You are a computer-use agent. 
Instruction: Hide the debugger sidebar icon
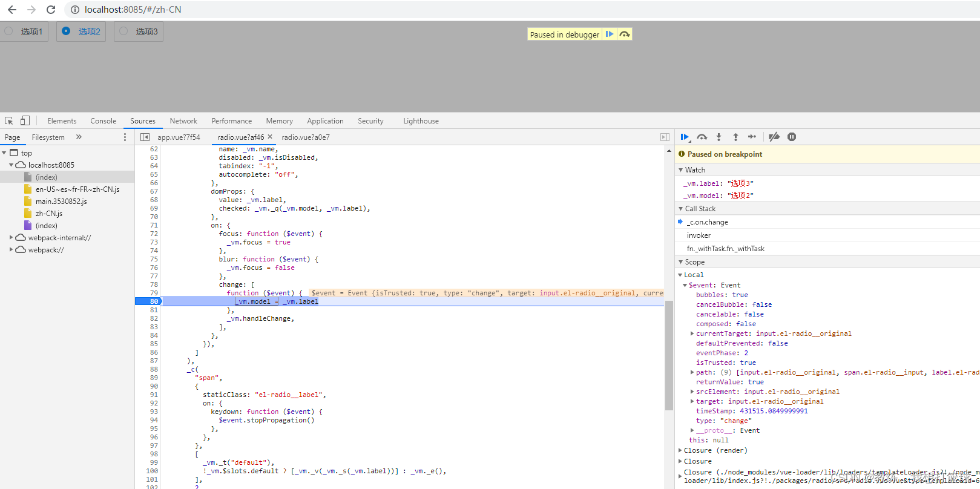[x=665, y=137]
